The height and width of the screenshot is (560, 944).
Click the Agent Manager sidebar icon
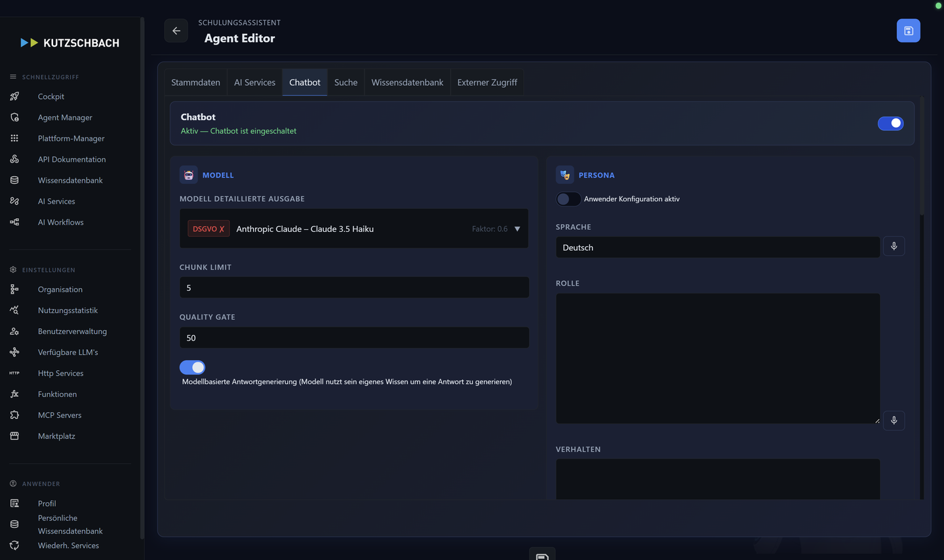coord(14,117)
